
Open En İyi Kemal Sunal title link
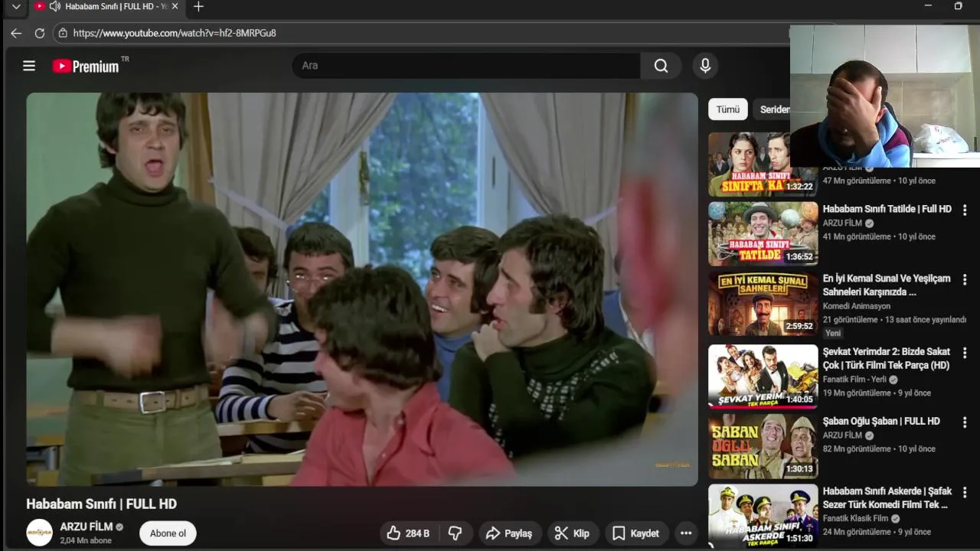click(x=887, y=285)
